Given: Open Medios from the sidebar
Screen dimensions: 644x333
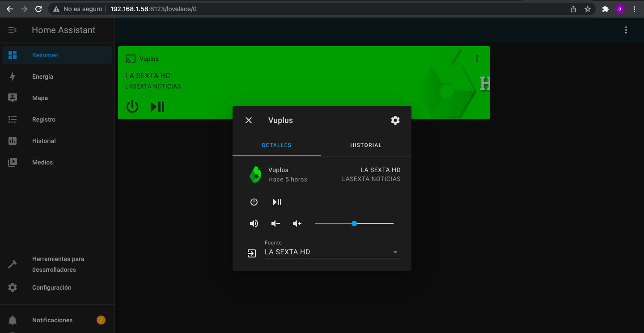Looking at the screenshot, I should tap(42, 162).
